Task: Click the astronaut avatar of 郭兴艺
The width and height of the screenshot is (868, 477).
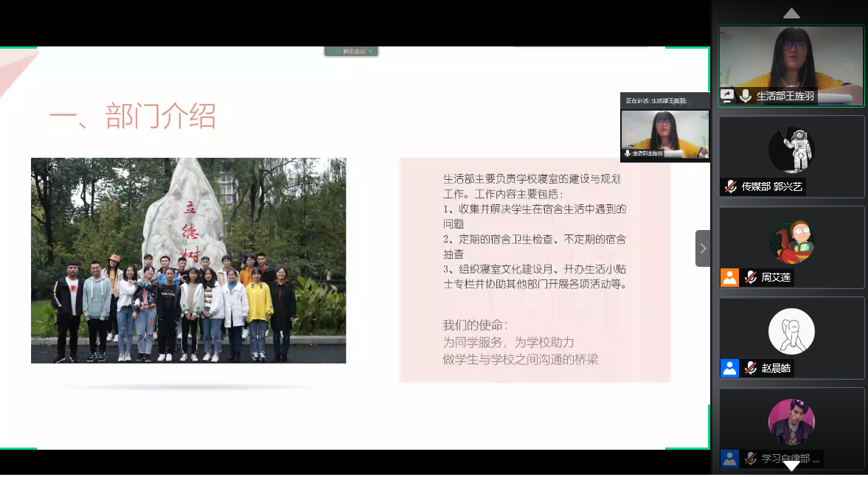Action: (x=791, y=150)
